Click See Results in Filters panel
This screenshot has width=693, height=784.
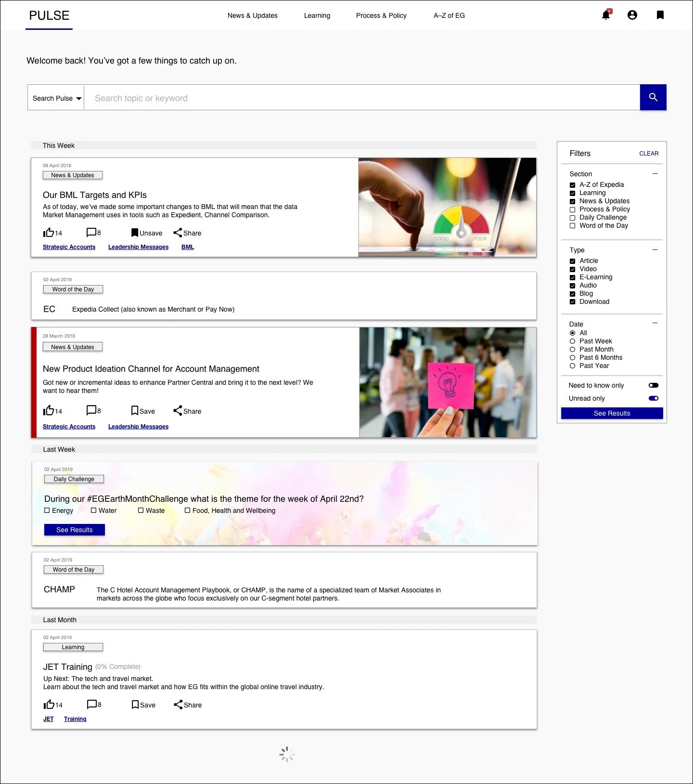[612, 413]
